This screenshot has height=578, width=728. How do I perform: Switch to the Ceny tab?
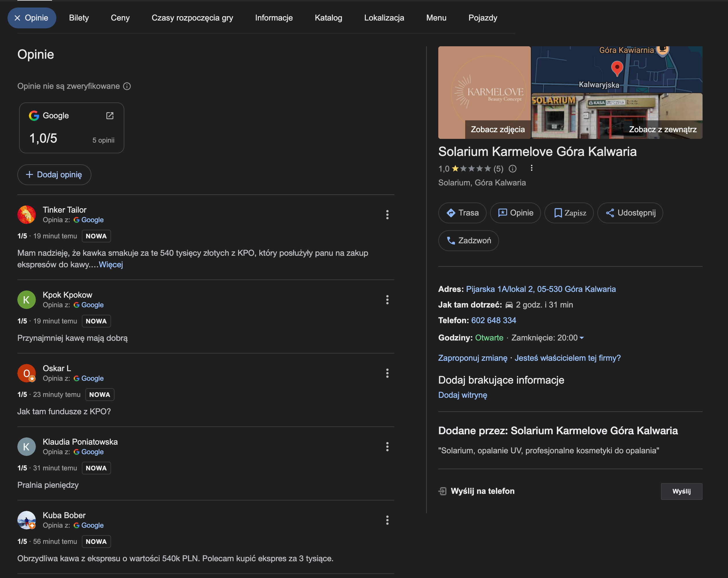pos(120,18)
